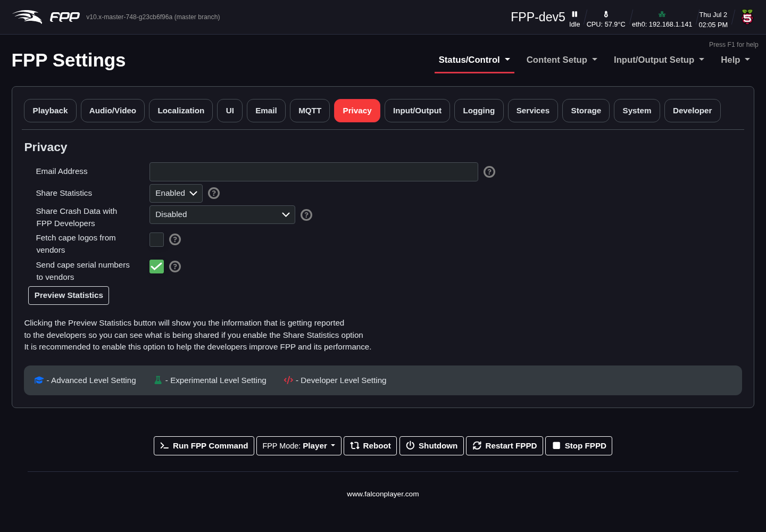Expand the Status/Control menu
This screenshot has width=766, height=532.
[474, 60]
